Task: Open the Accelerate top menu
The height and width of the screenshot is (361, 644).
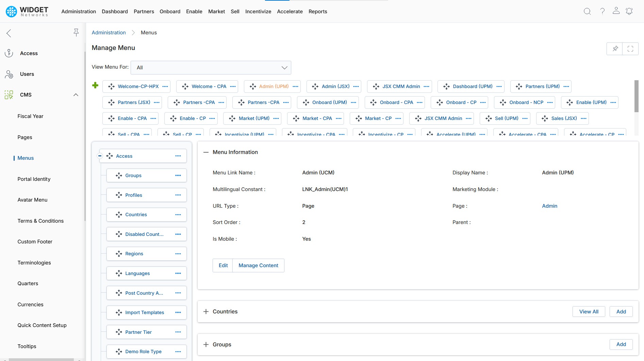Action: [290, 12]
